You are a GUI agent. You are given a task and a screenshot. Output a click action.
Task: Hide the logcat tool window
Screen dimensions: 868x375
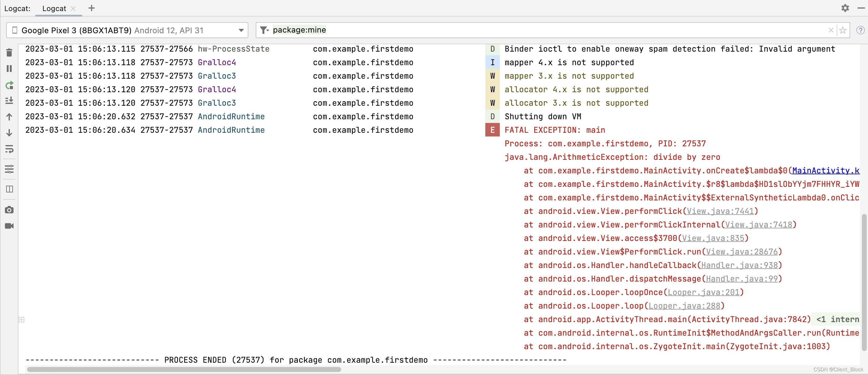pos(861,8)
